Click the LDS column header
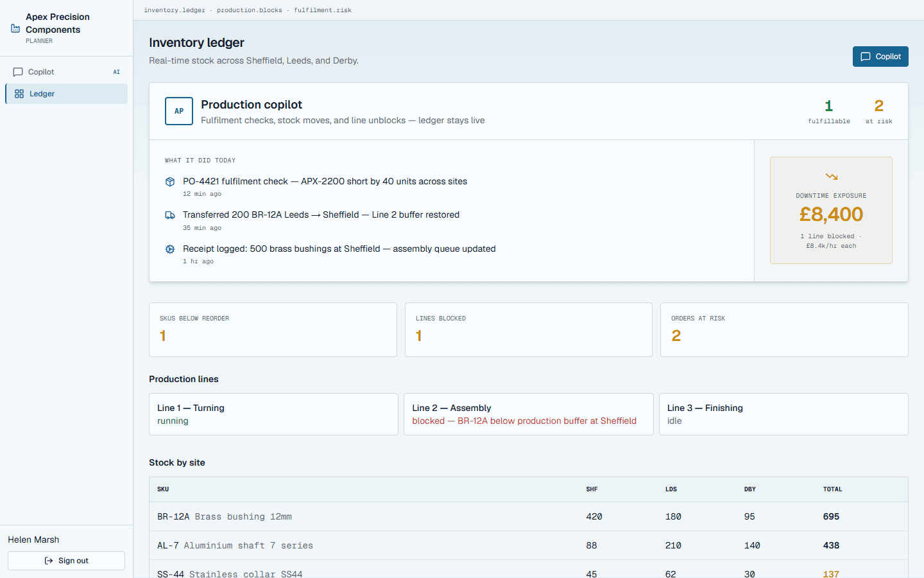Image resolution: width=924 pixels, height=578 pixels. (671, 489)
